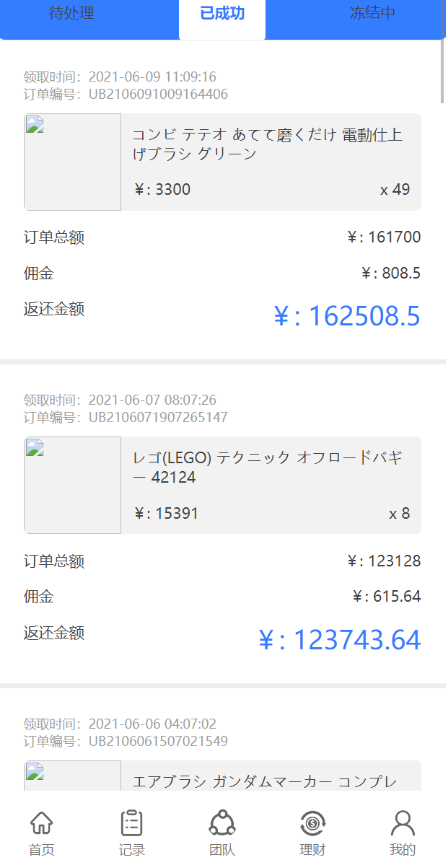The height and width of the screenshot is (859, 446).
Task: Switch to the 冻结中 tab
Action: [373, 13]
